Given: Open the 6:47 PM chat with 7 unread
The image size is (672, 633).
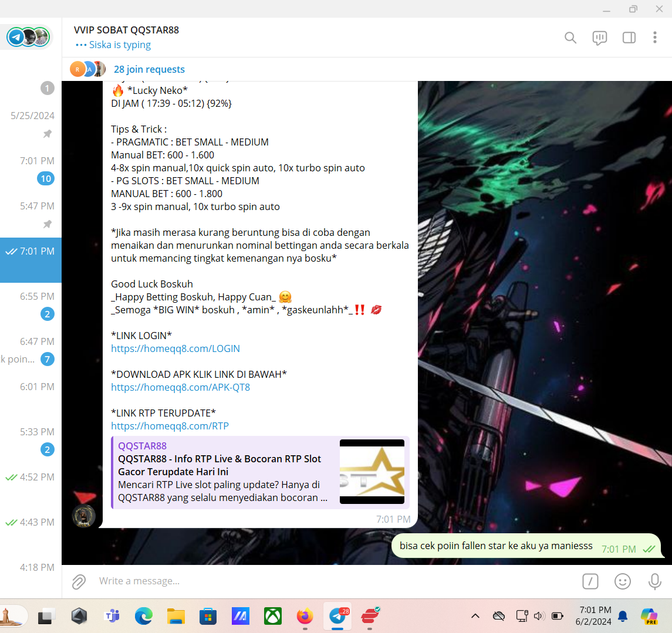Looking at the screenshot, I should (31, 350).
